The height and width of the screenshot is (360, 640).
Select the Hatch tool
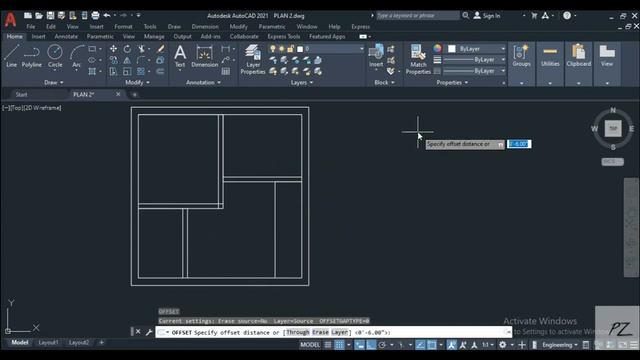[x=92, y=71]
